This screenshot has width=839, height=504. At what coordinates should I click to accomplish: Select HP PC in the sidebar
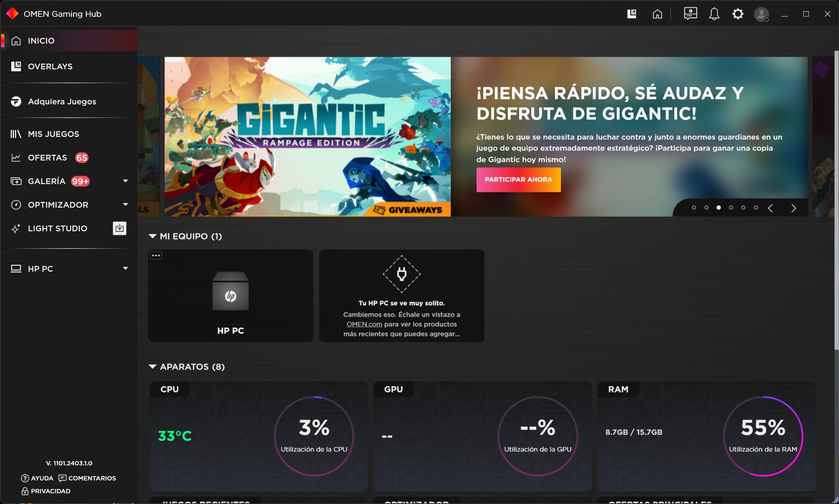69,268
